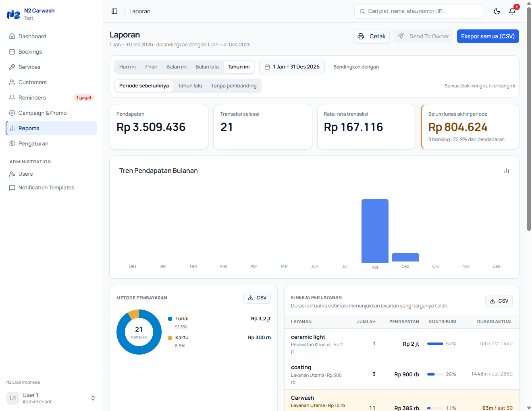532x411 pixels.
Task: Click the Notification Templates message icon
Action: click(12, 188)
